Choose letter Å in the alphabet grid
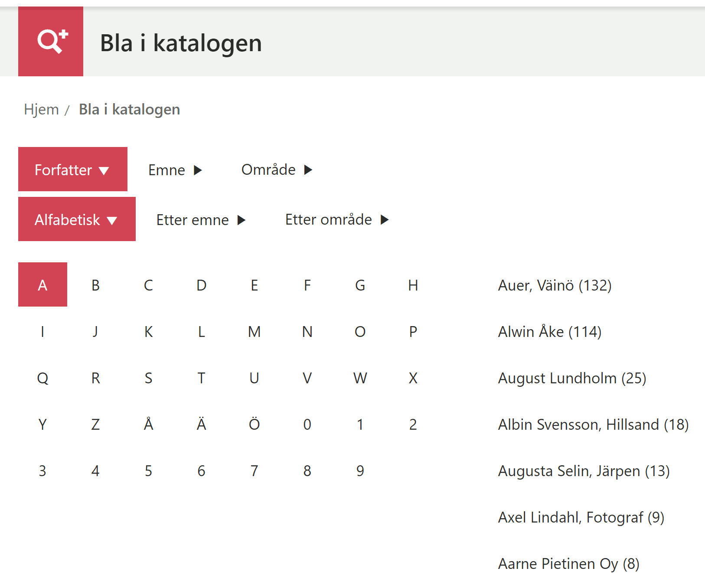This screenshot has width=705, height=588. coord(148,424)
